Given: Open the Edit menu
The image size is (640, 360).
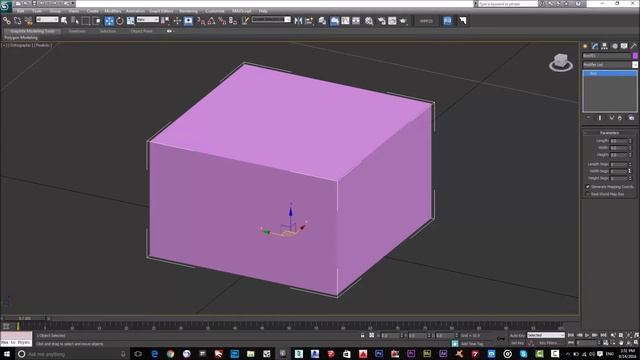Looking at the screenshot, I should click(x=20, y=11).
